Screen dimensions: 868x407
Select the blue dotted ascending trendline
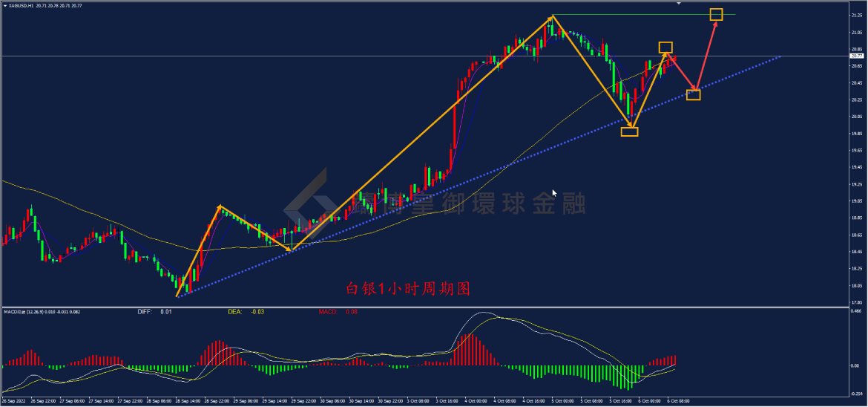pos(479,176)
